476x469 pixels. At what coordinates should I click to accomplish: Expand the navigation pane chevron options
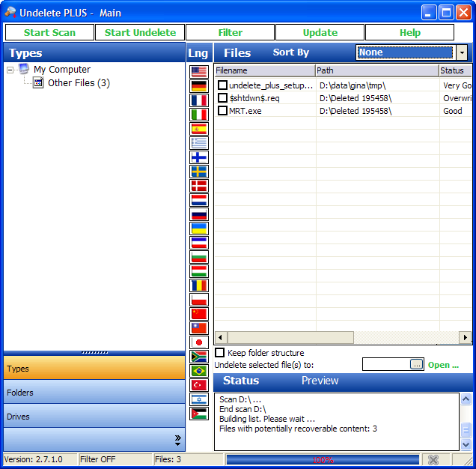click(x=178, y=440)
